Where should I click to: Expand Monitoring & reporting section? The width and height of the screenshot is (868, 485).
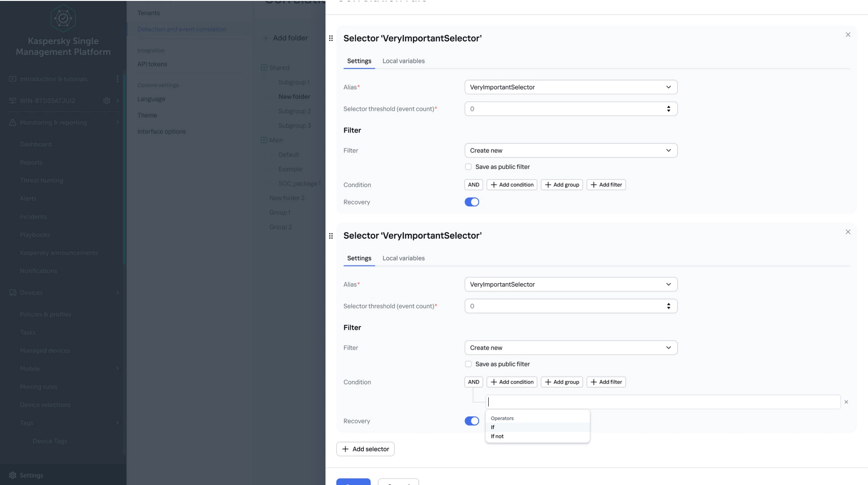click(x=118, y=123)
